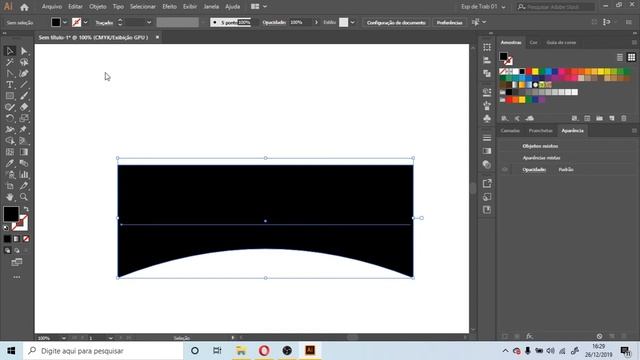Select the Selection (black arrow) tool
Screen dimensions: 640x360
click(10, 51)
